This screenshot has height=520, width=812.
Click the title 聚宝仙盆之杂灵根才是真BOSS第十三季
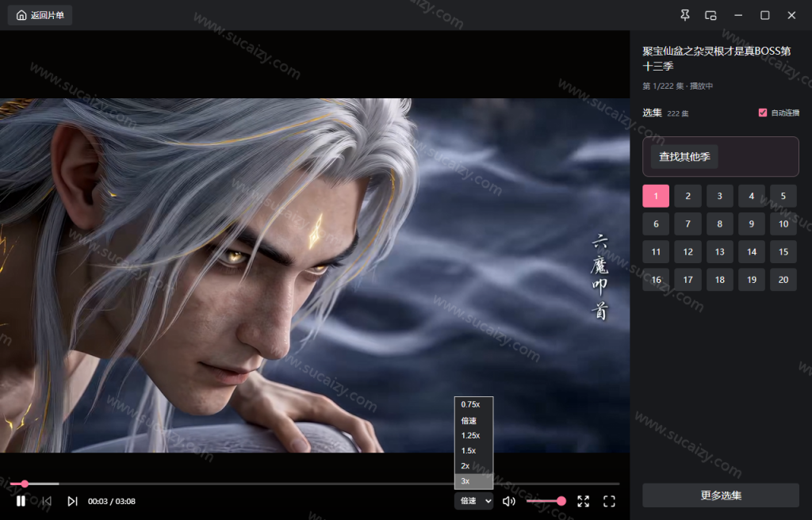717,58
